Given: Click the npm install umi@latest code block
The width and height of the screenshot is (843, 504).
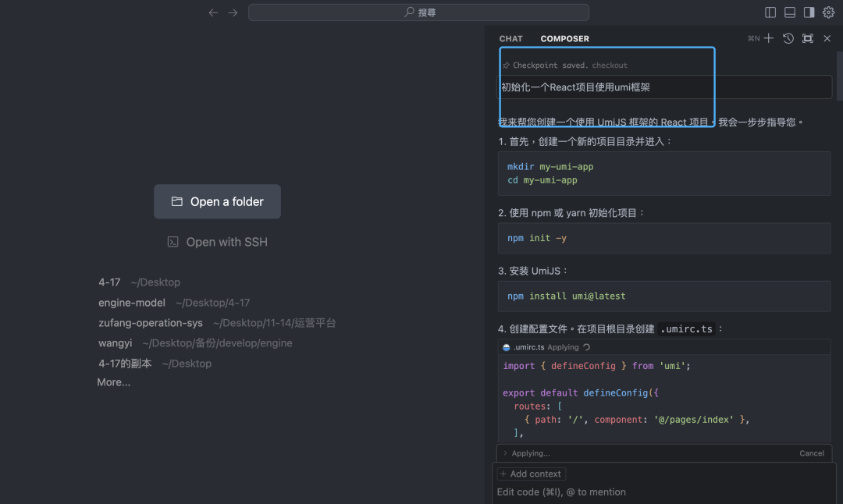Looking at the screenshot, I should pos(664,296).
